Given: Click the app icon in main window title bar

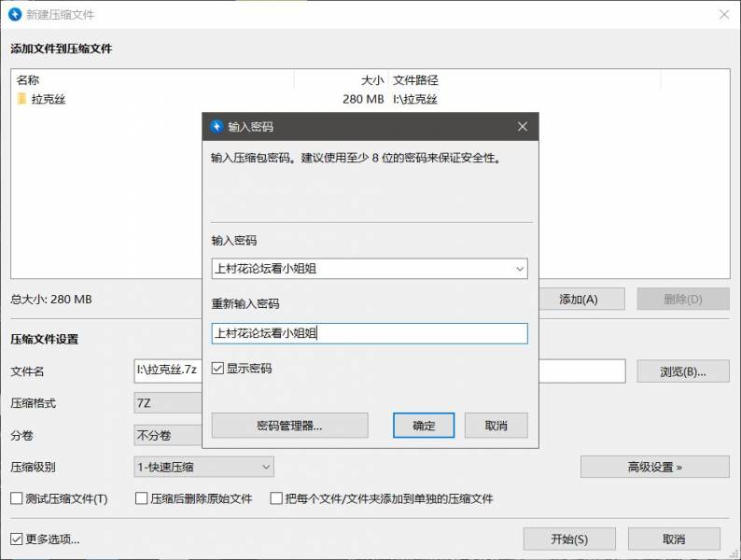Looking at the screenshot, I should 13,14.
